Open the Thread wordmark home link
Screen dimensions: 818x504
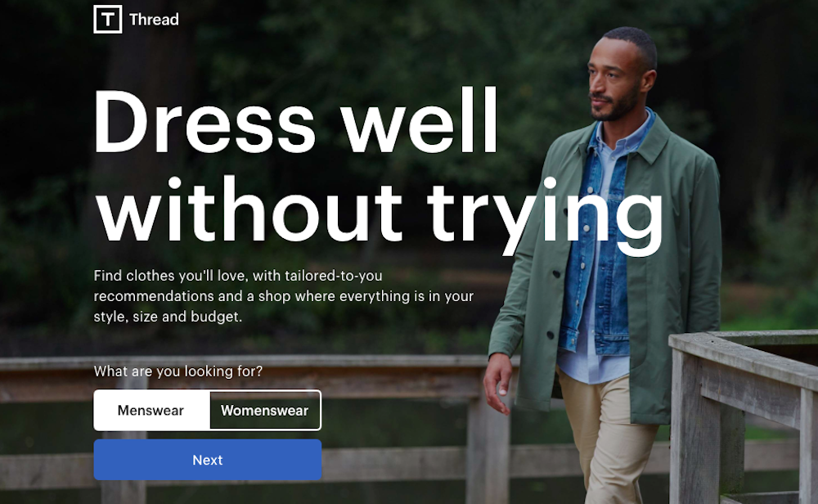coord(154,20)
